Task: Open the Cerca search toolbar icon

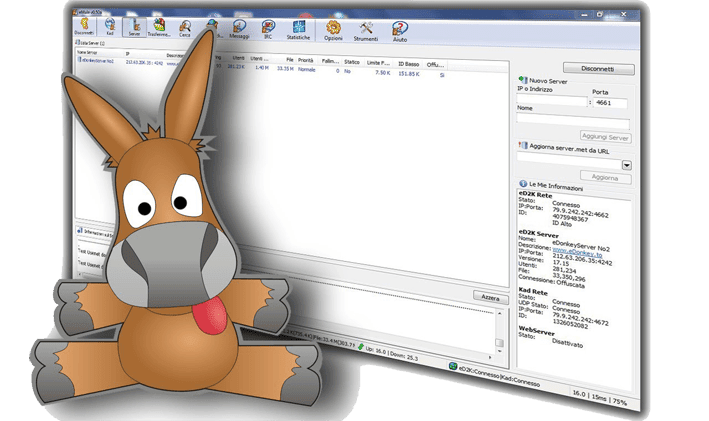Action: [185, 28]
